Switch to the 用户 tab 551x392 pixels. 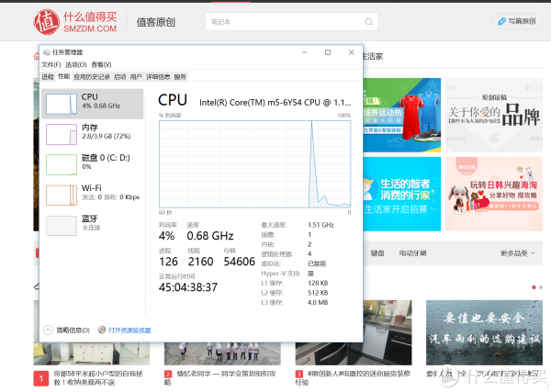136,77
